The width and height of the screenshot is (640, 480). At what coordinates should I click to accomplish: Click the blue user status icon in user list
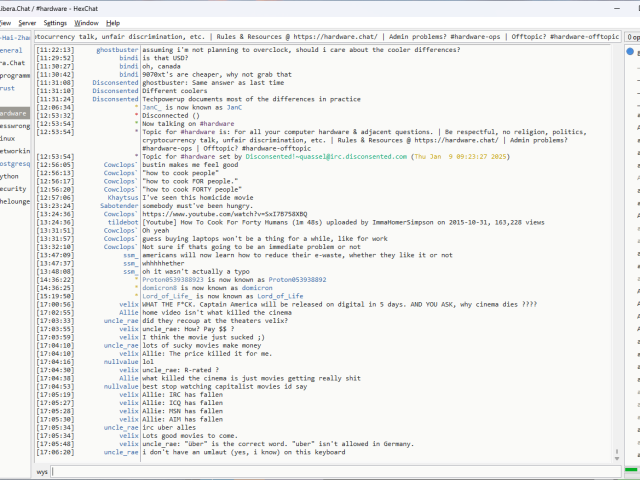click(631, 50)
